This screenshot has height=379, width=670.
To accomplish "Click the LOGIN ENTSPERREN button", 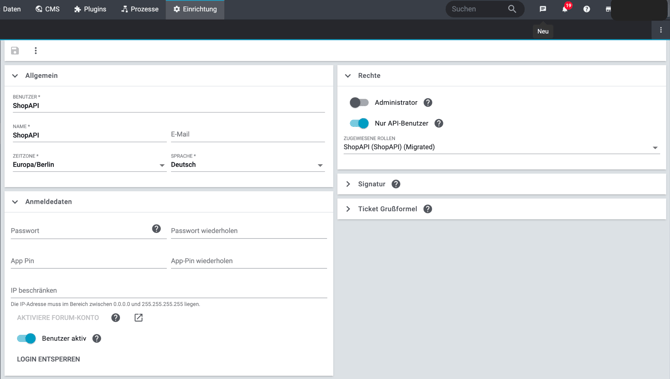I will pos(48,359).
